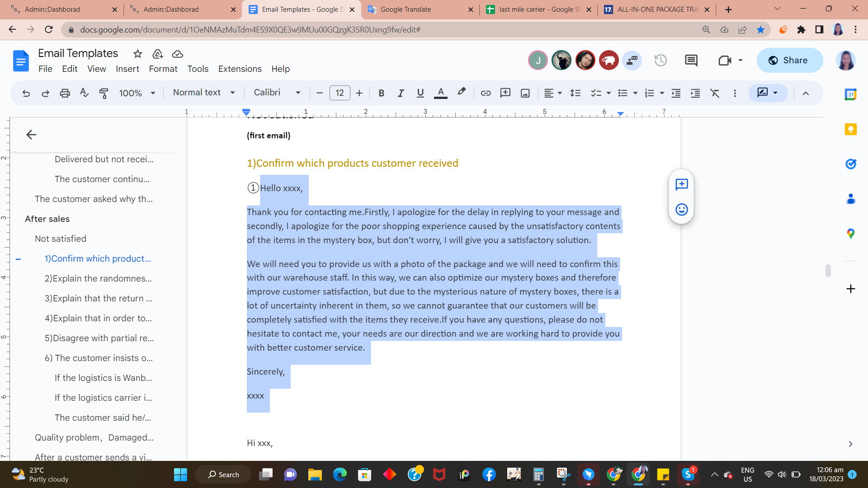
Task: Open the Normal text style dropdown
Action: tap(204, 93)
